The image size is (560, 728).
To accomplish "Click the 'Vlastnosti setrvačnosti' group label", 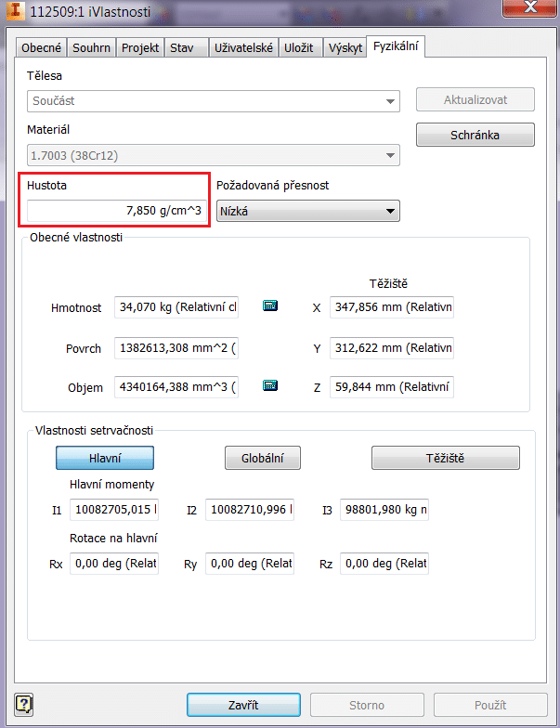I will pos(95,431).
